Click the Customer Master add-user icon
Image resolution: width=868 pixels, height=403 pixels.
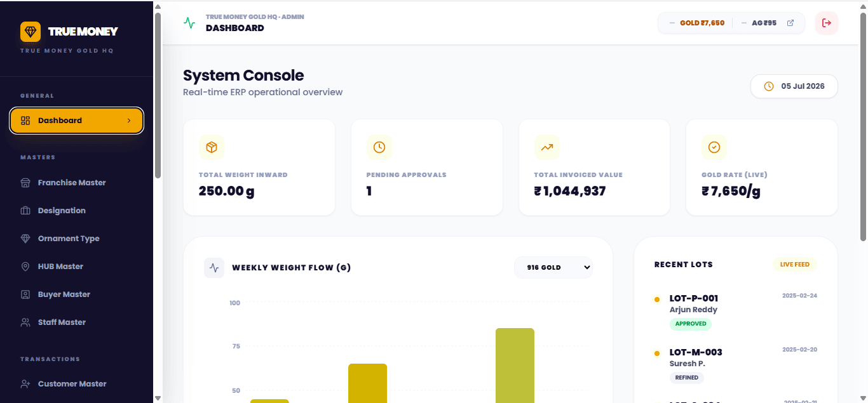point(25,384)
